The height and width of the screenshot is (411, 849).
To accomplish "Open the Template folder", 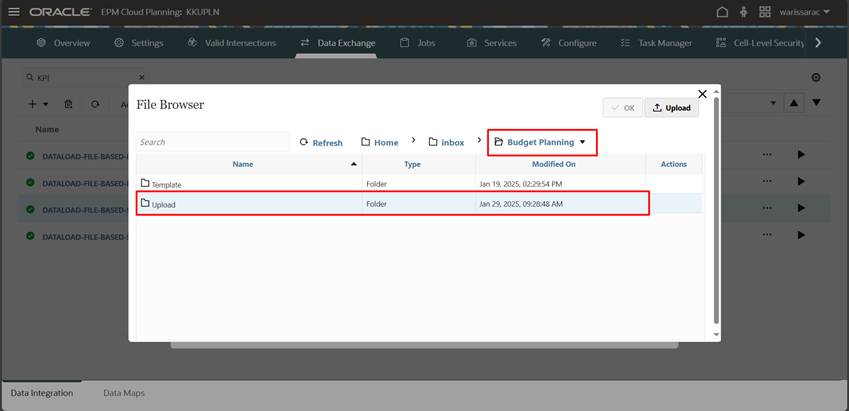I will (x=161, y=184).
